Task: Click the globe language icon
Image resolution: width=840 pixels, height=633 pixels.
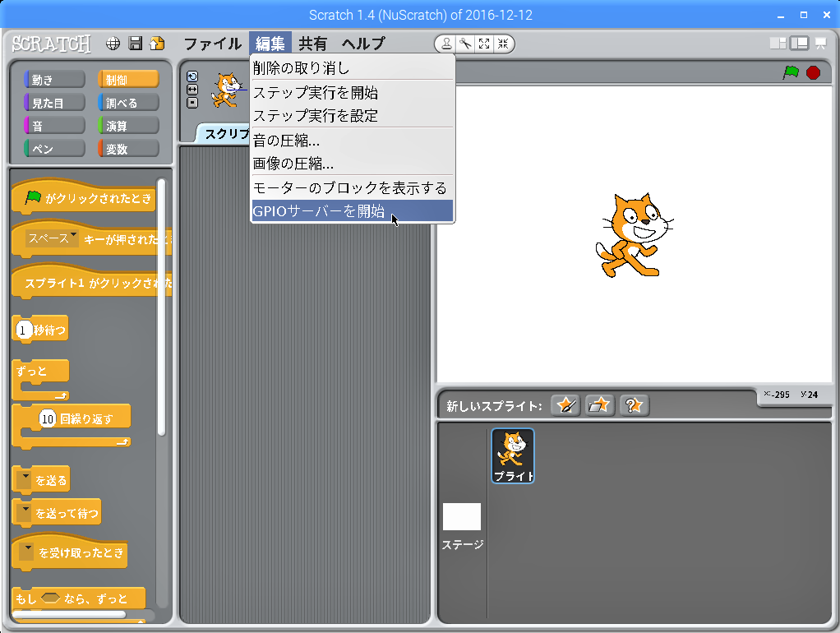Action: (113, 44)
